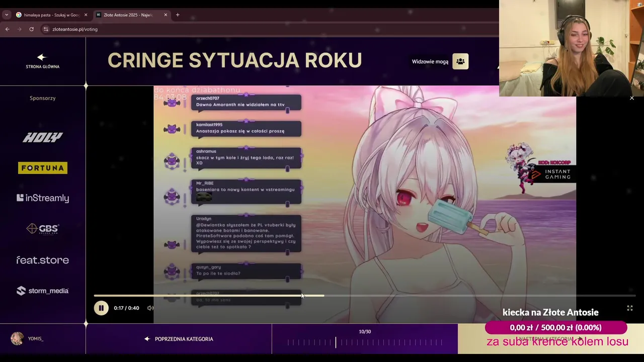Enter fullscreen with the expand icon
This screenshot has width=644, height=362.
point(629,308)
